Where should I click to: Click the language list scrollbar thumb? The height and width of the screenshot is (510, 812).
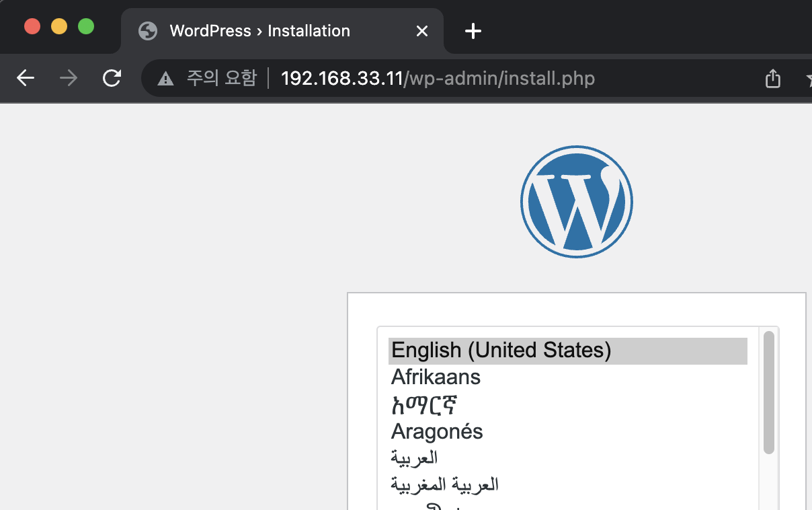[769, 392]
